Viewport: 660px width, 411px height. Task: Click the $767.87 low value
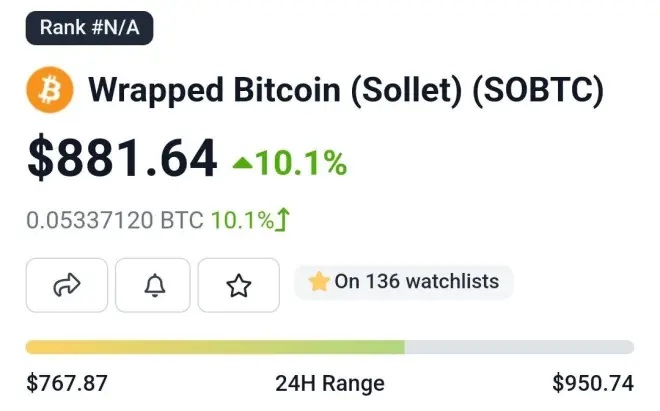click(67, 383)
